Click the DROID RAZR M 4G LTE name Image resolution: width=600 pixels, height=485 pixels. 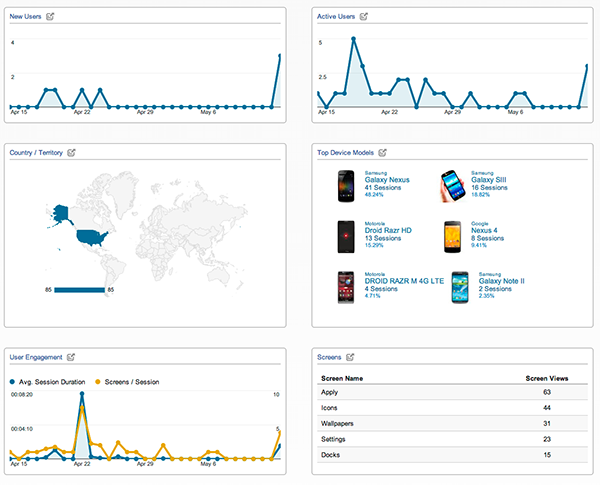point(404,281)
